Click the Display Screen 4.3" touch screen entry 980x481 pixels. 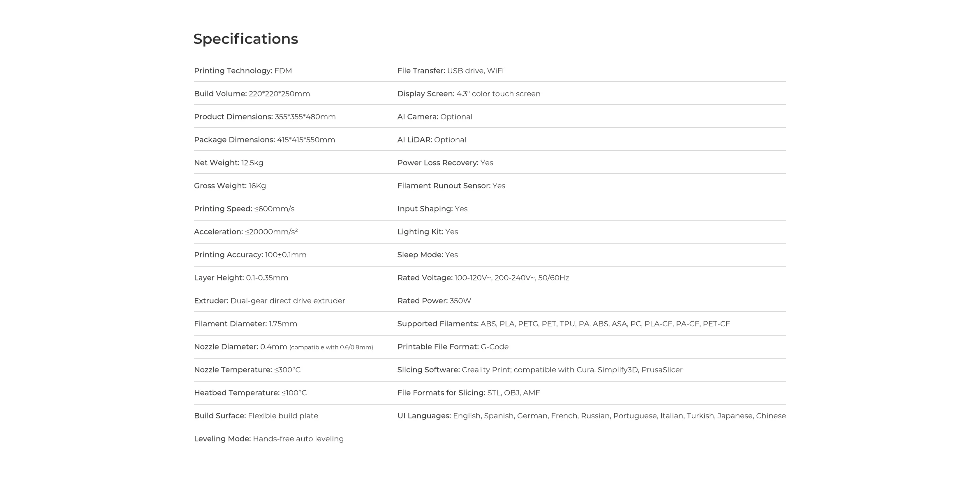pyautogui.click(x=469, y=94)
